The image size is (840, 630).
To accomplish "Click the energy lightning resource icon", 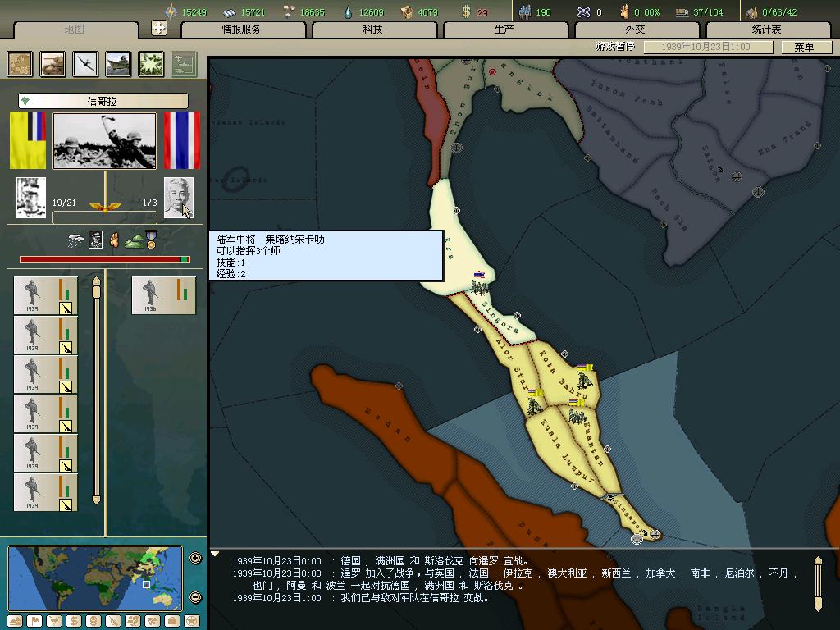I will pyautogui.click(x=171, y=11).
